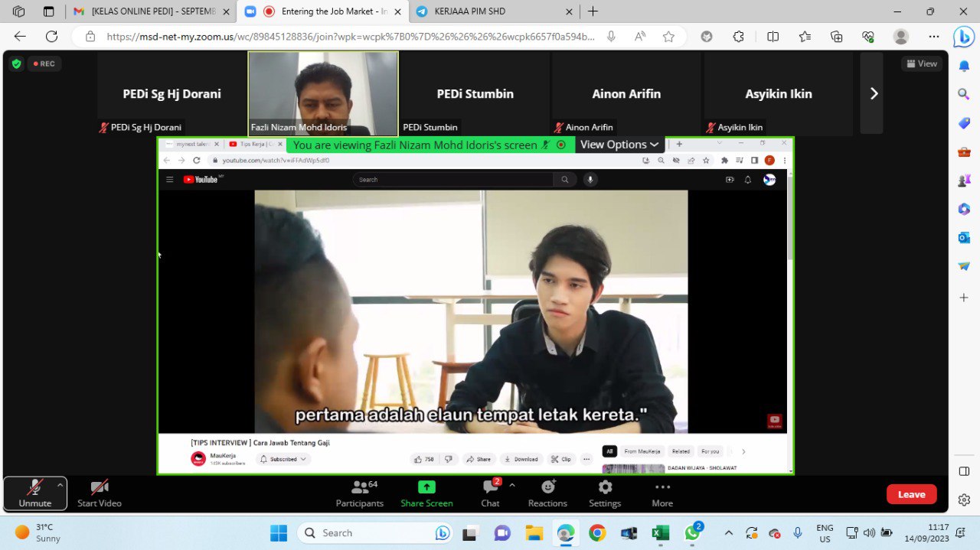Open Microsoft 365 in Edge sidebar
The image size is (980, 550).
click(964, 209)
